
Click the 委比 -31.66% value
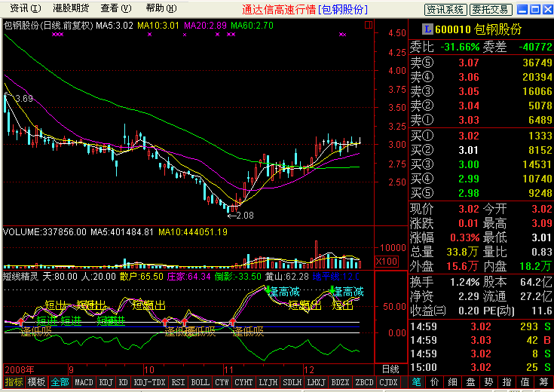point(460,47)
